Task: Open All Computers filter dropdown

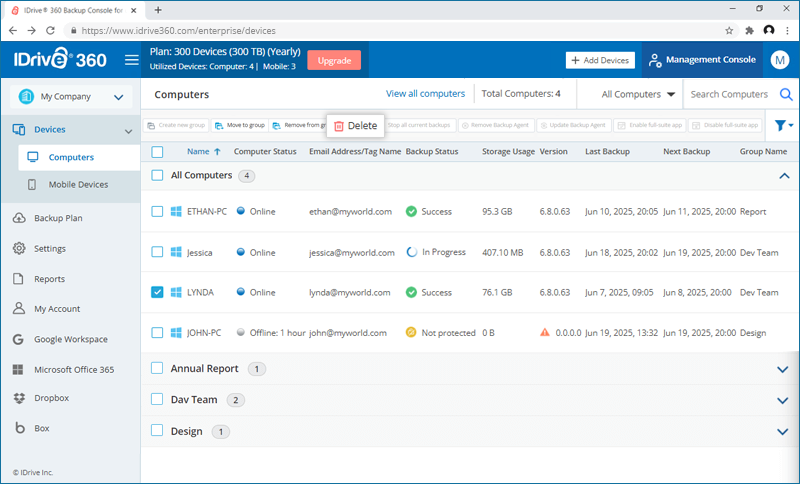Action: click(x=638, y=95)
